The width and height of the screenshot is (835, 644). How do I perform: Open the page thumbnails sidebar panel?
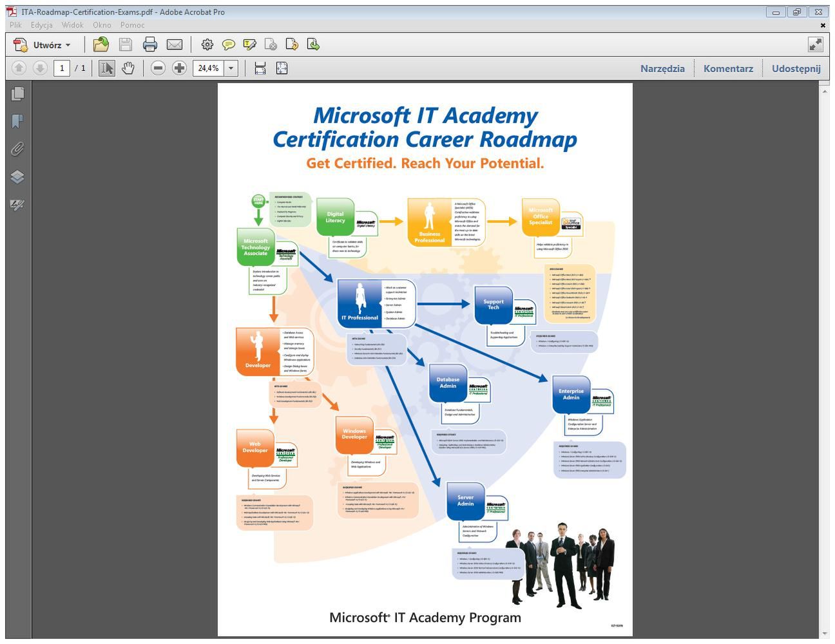18,93
